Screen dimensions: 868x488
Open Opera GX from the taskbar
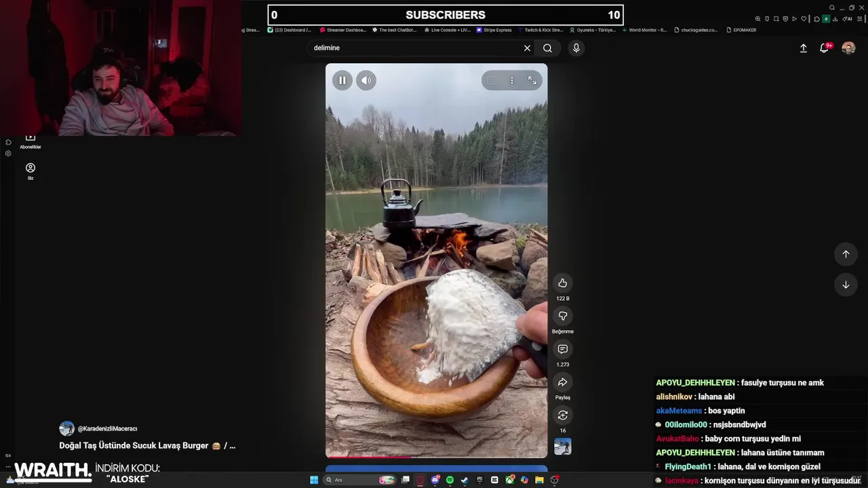420,480
